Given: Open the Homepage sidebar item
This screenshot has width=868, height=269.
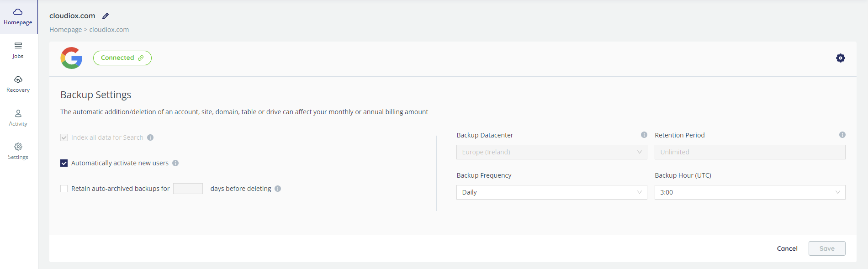Looking at the screenshot, I should (18, 17).
